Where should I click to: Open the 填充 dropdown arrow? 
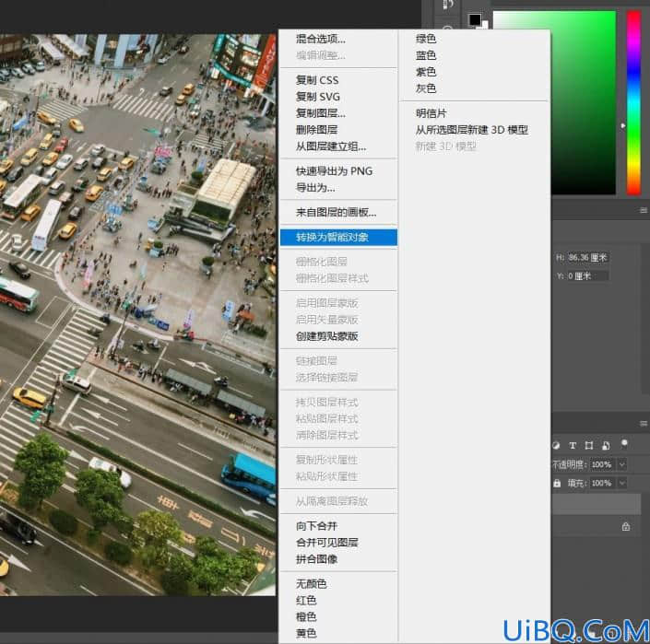tap(621, 483)
